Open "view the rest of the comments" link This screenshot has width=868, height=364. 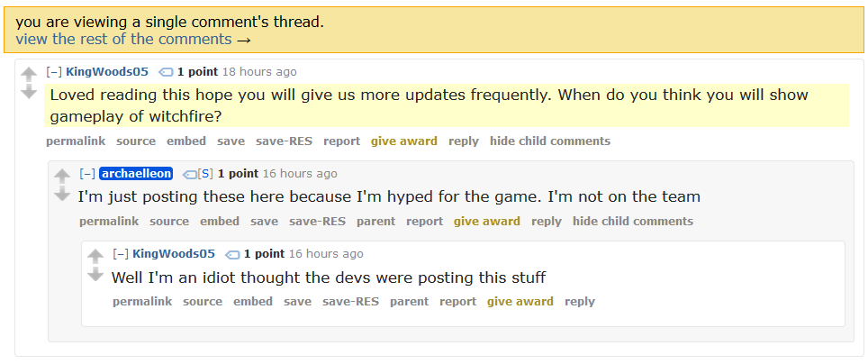(x=123, y=40)
